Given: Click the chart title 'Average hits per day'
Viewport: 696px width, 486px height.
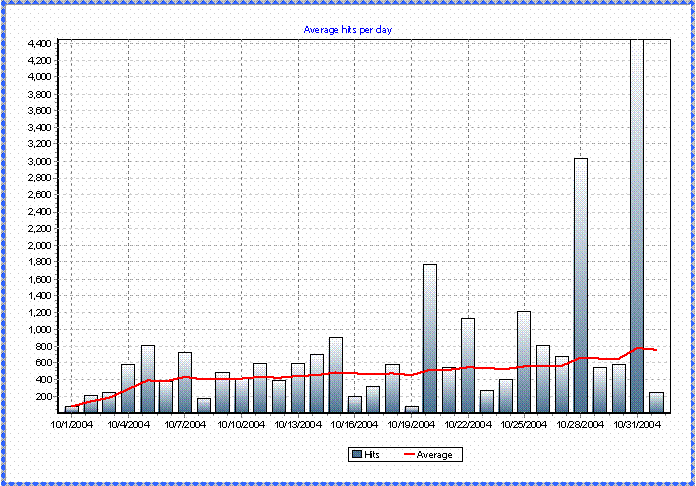Looking at the screenshot, I should coord(348,30).
